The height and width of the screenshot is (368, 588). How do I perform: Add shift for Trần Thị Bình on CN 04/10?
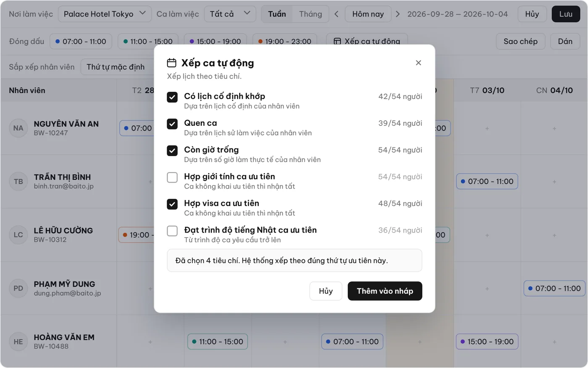pos(554,182)
